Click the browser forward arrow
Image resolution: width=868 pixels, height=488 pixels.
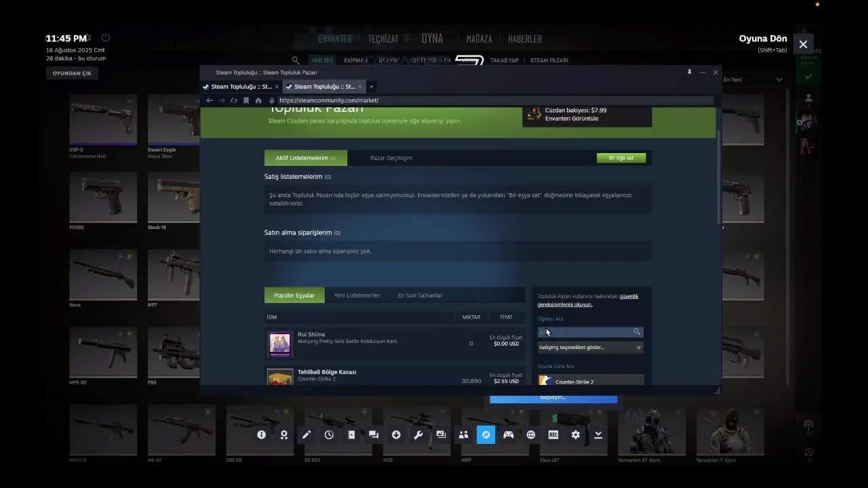click(x=221, y=100)
